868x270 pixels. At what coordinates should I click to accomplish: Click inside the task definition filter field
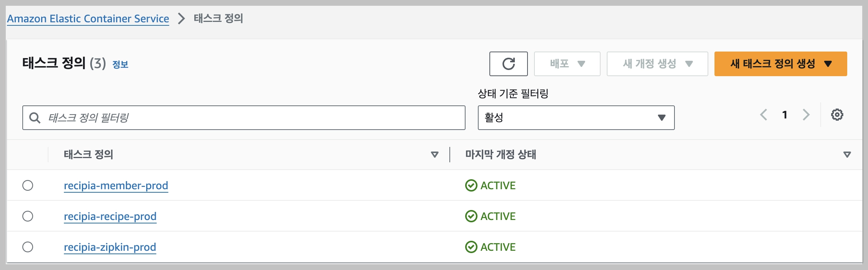(192, 117)
